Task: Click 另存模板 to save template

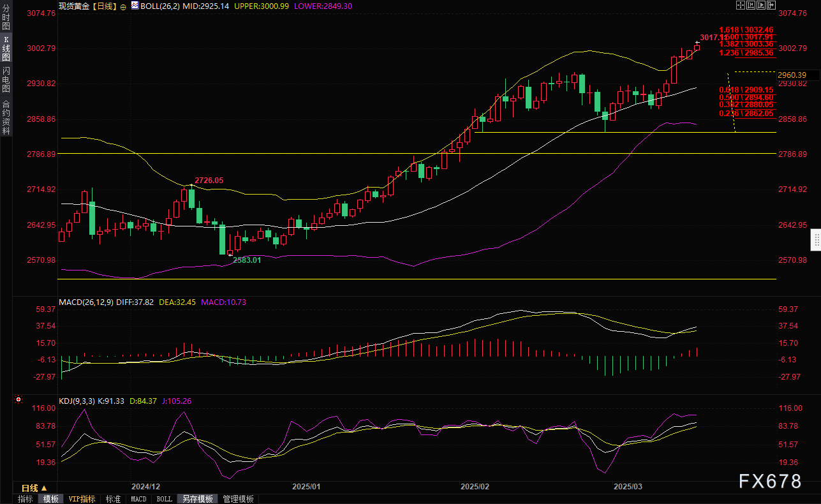Action: click(197, 499)
